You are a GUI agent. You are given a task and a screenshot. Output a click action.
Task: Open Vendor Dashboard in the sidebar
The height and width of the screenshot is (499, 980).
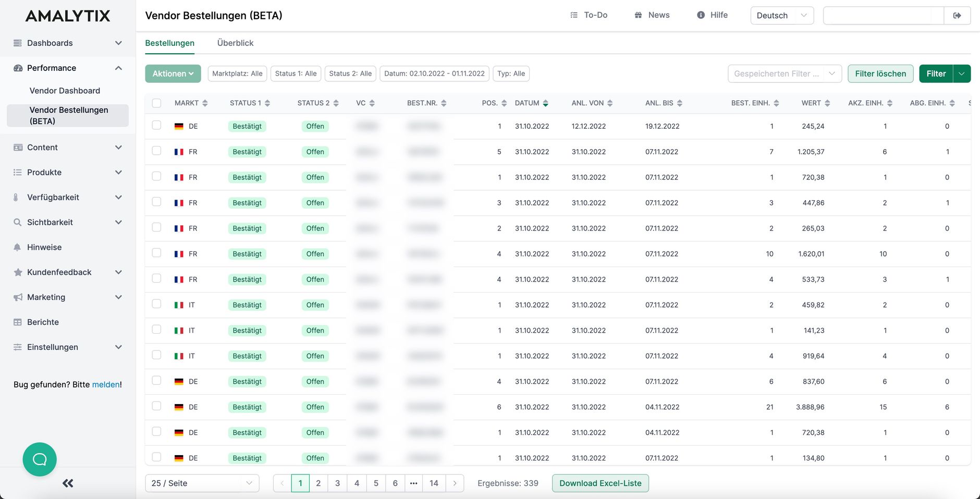[65, 91]
